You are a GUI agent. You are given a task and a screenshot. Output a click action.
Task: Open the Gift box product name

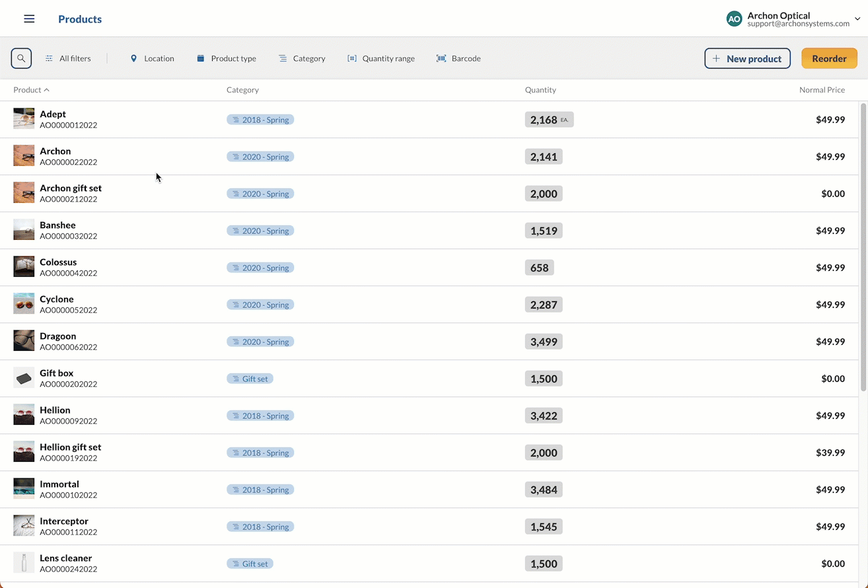coord(57,373)
